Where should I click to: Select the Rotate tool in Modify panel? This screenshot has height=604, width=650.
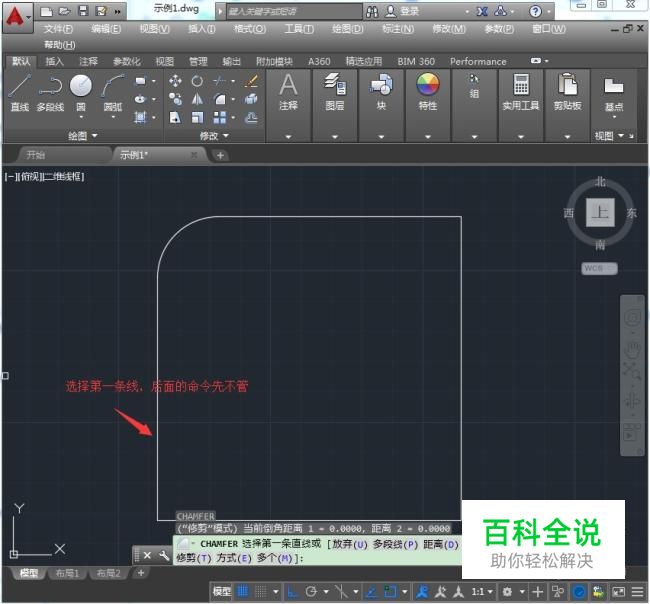click(197, 80)
